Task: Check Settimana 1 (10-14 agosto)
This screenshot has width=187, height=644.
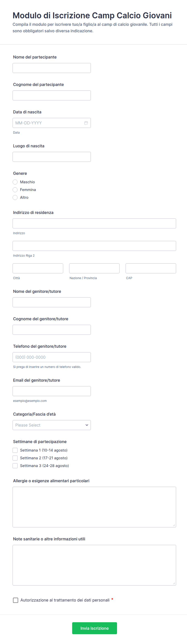Action: 15,450
